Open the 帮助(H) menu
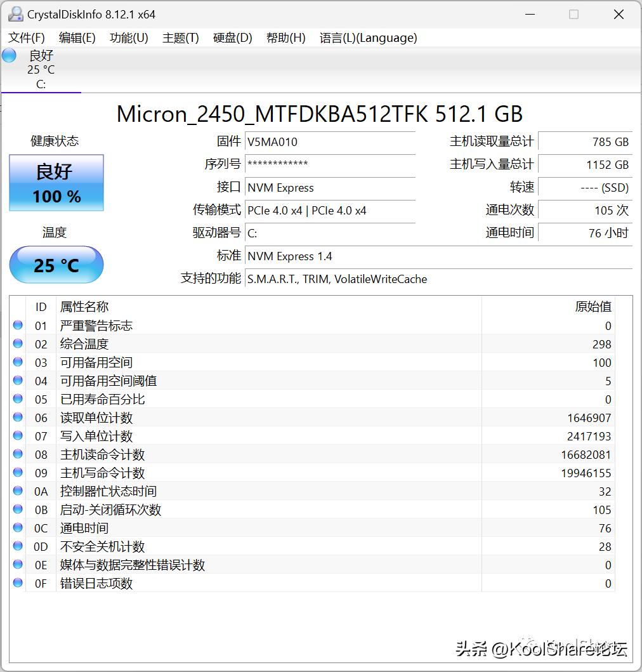Screen dimensions: 642x672 pos(285,38)
